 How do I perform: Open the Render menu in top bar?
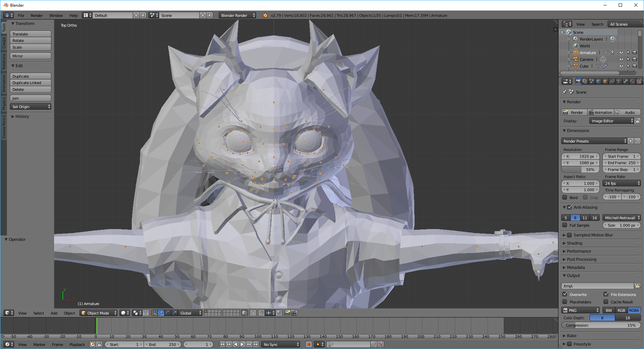click(36, 15)
